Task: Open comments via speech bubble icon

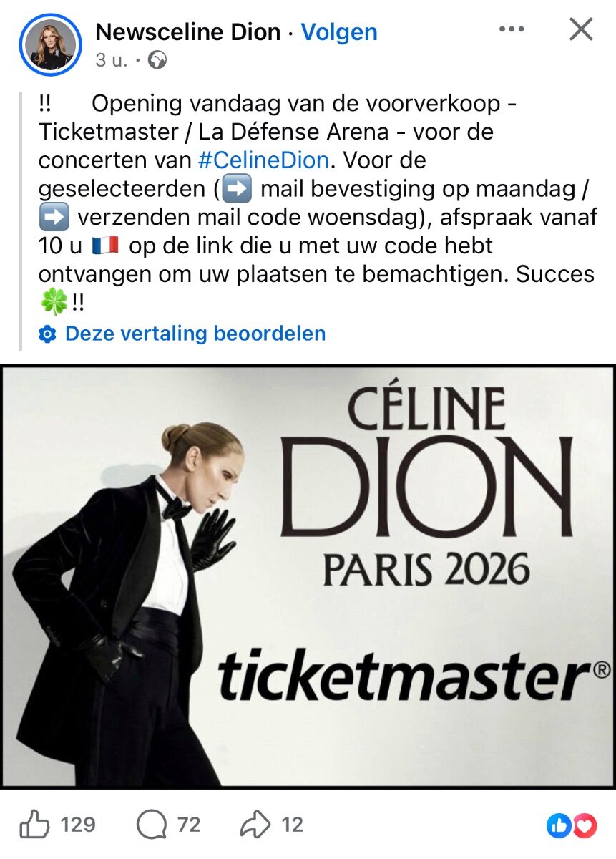Action: tap(151, 825)
